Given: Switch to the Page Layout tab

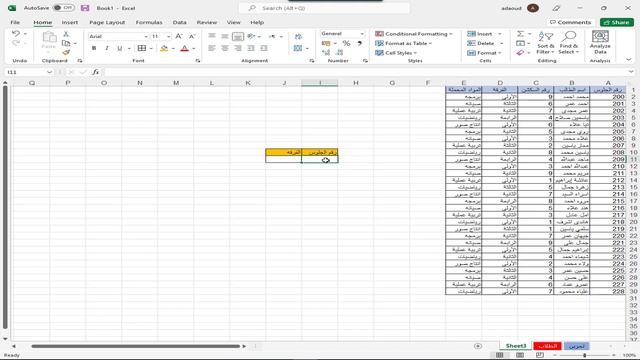Looking at the screenshot, I should tap(107, 22).
